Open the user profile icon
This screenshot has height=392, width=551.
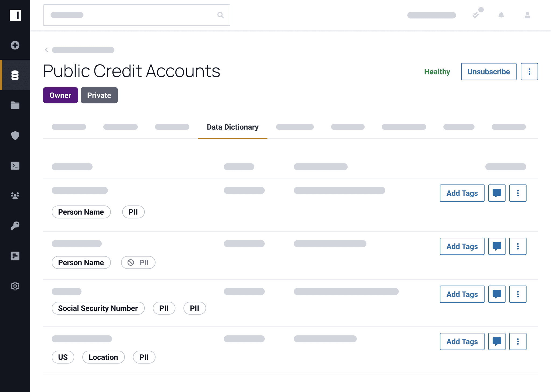click(x=527, y=15)
